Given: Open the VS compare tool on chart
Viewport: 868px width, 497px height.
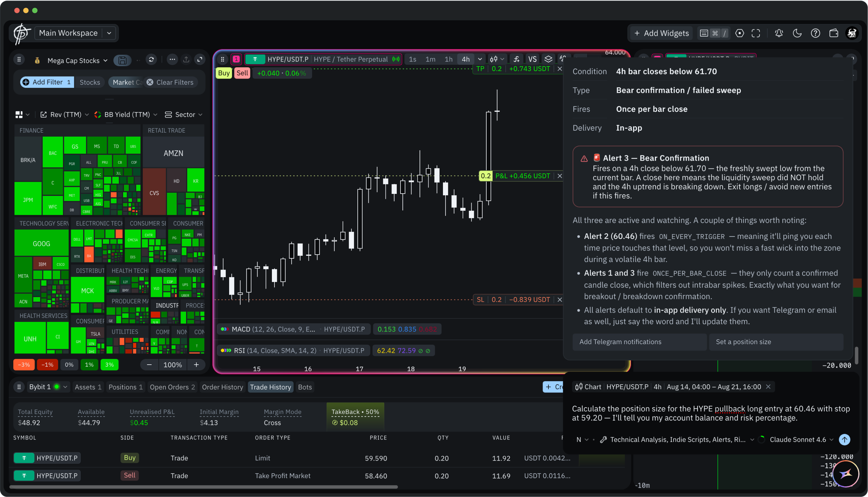Looking at the screenshot, I should pyautogui.click(x=532, y=59).
